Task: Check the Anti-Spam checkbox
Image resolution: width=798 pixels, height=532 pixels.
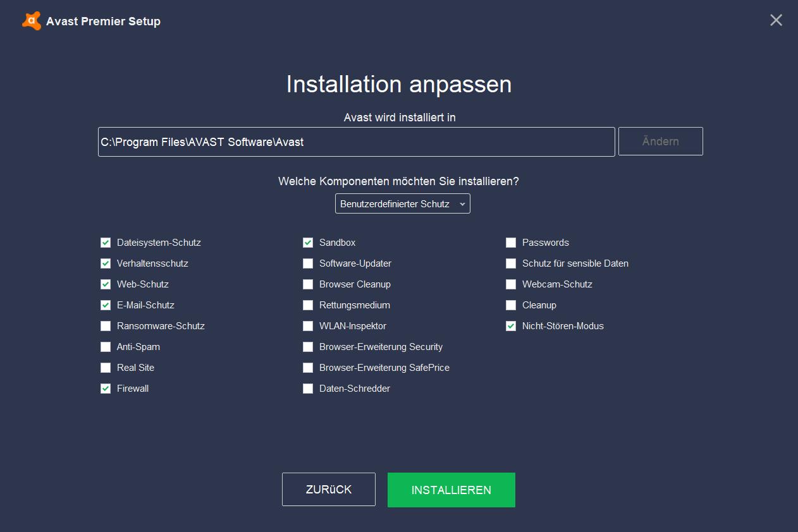Action: [106, 347]
